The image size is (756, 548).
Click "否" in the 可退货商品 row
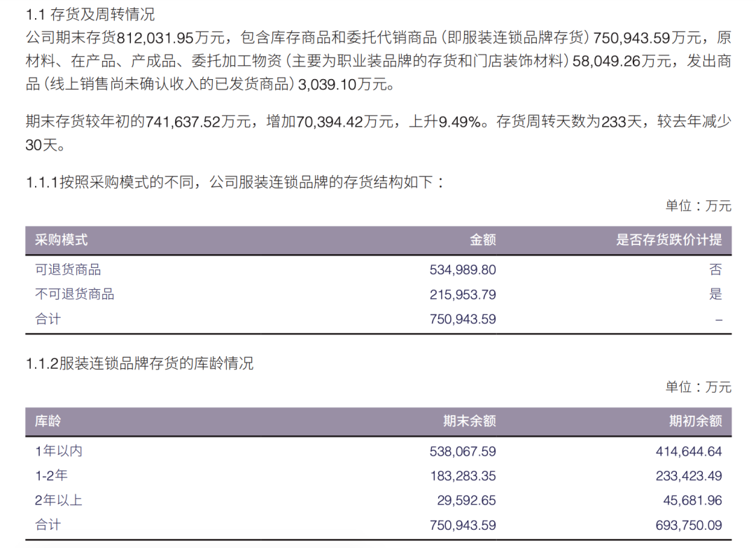715,270
